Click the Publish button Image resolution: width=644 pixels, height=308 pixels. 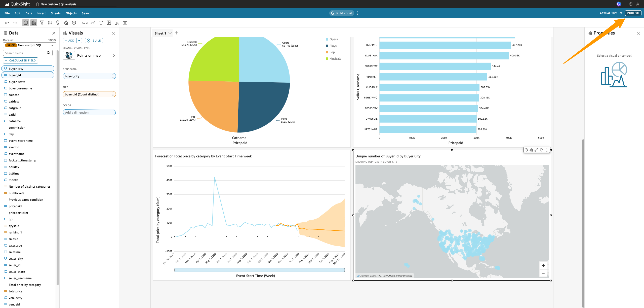tap(633, 13)
